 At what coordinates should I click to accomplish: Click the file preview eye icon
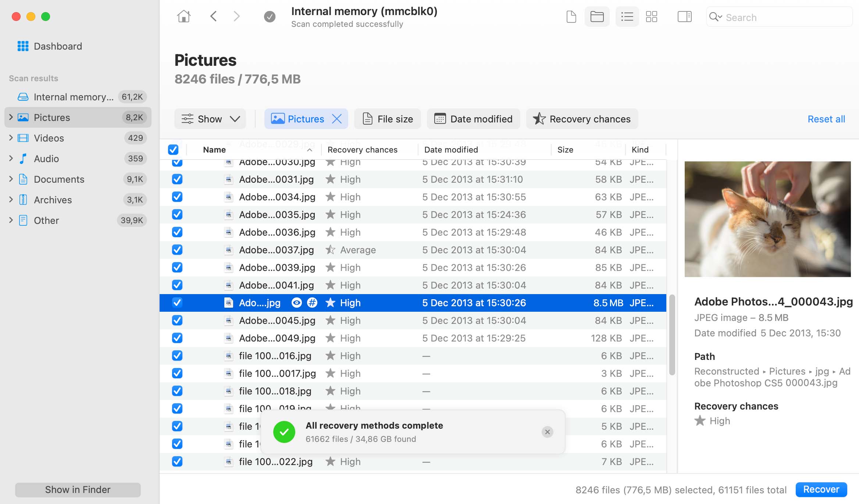coord(295,303)
